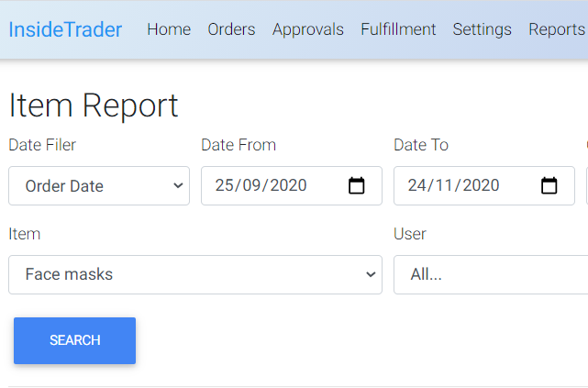The height and width of the screenshot is (388, 588).
Task: Open the Orders menu item
Action: (231, 29)
